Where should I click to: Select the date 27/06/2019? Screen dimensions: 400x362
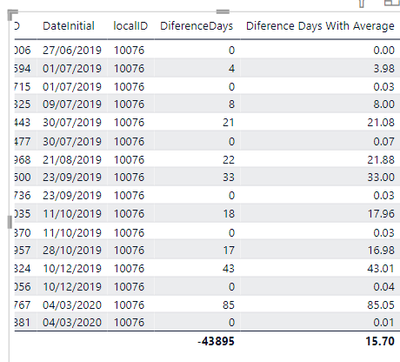click(72, 50)
